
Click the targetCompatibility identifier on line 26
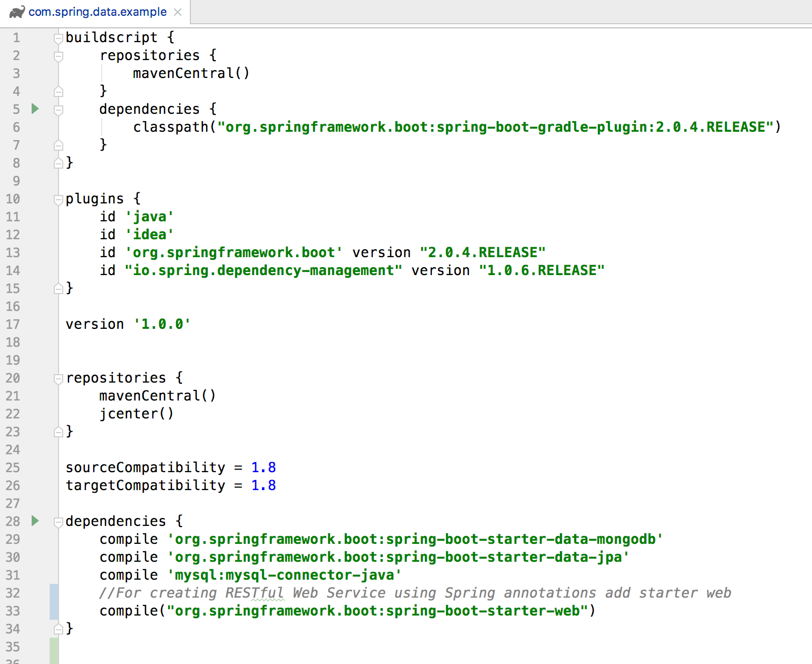click(x=146, y=485)
